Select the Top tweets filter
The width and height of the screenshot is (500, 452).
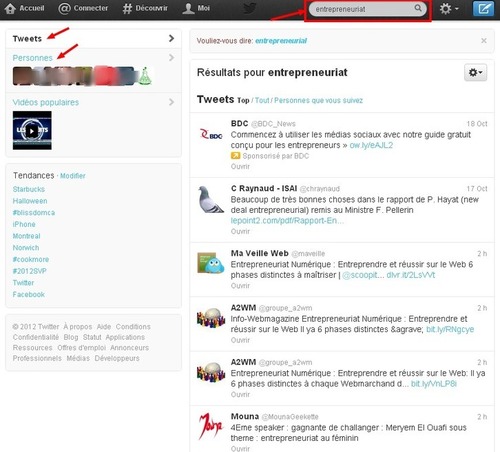pos(243,100)
